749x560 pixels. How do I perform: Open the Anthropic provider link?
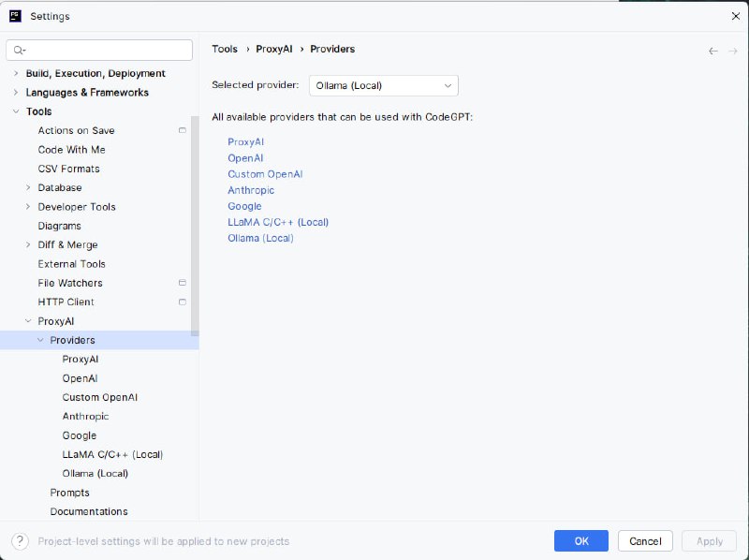(x=251, y=190)
